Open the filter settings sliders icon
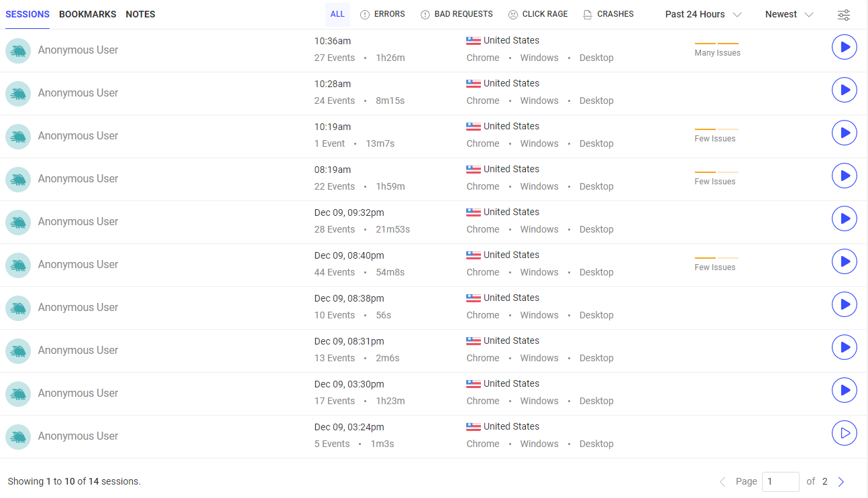Image resolution: width=868 pixels, height=498 pixels. 844,15
